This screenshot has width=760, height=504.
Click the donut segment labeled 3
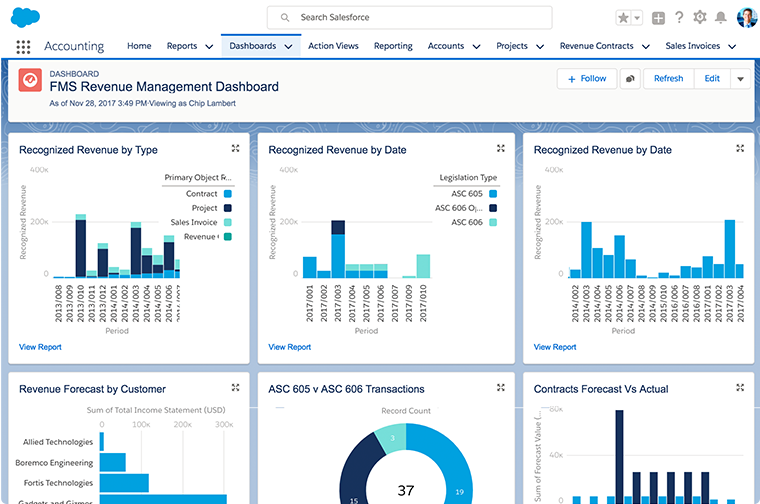[392, 438]
